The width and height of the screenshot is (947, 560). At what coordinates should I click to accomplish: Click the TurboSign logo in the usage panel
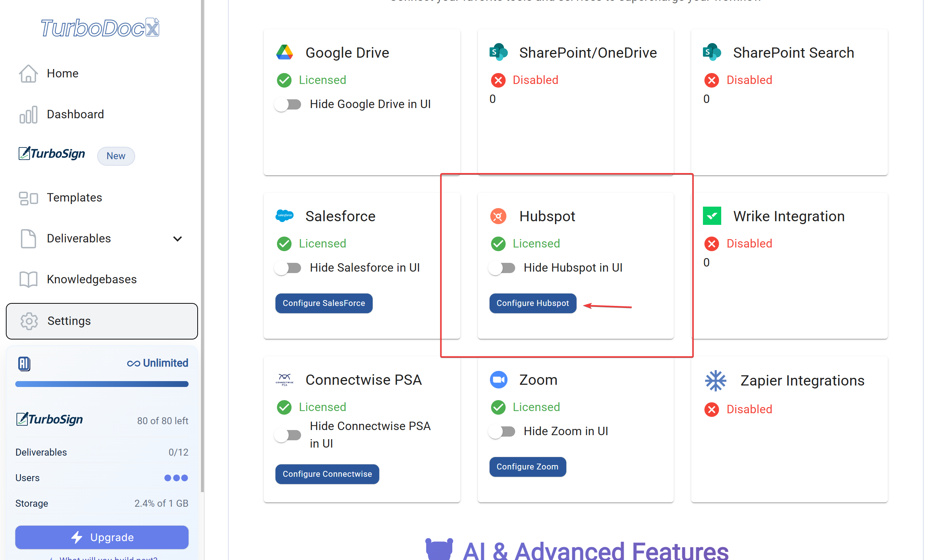point(49,419)
